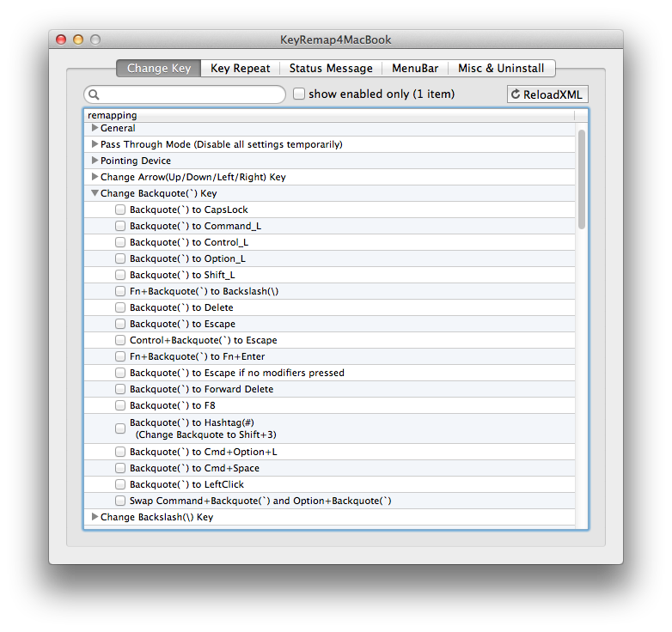Viewport: 672px width, 632px height.
Task: Check Fn+Backquote to Fn+Enter
Action: [120, 356]
